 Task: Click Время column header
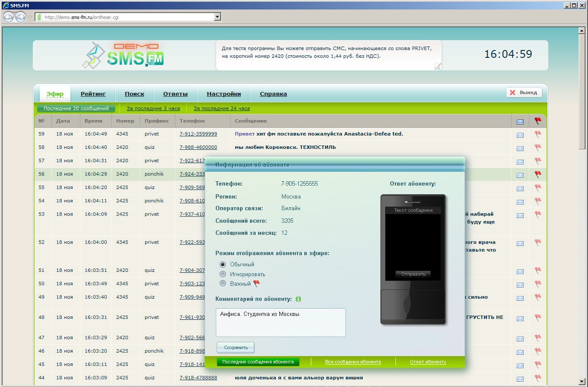point(93,121)
